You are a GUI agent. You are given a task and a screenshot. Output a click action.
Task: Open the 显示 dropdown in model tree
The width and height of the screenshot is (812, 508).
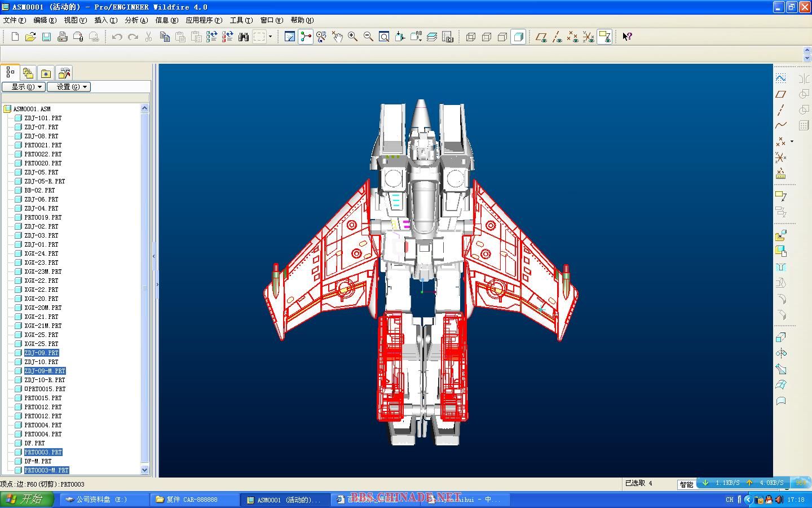[x=23, y=87]
